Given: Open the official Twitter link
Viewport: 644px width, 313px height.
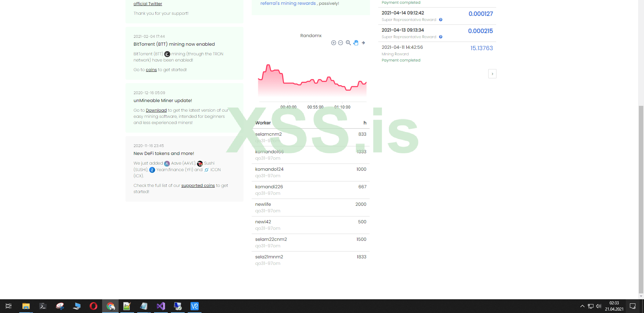Looking at the screenshot, I should click(148, 4).
